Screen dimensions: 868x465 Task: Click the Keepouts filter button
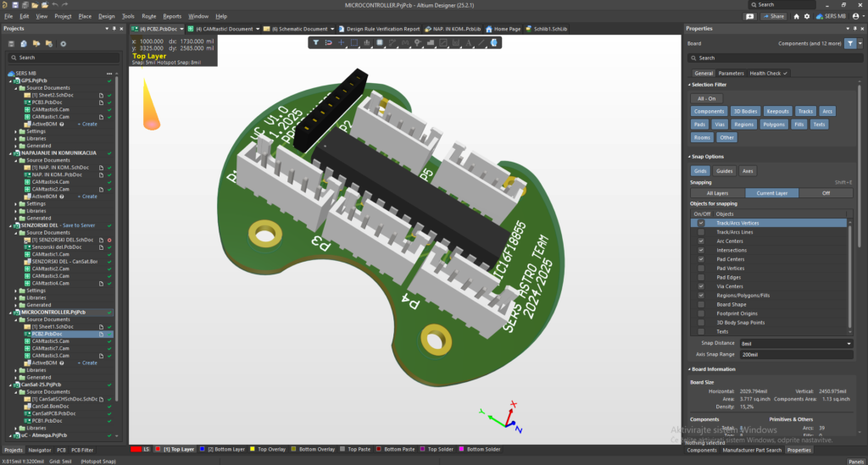pyautogui.click(x=777, y=111)
